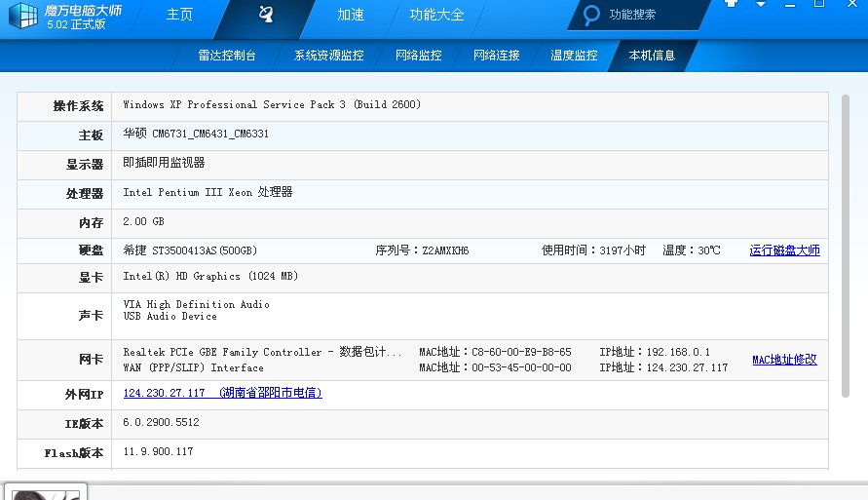
Task: Click the Windows XP Professional OS text
Action: tap(272, 104)
